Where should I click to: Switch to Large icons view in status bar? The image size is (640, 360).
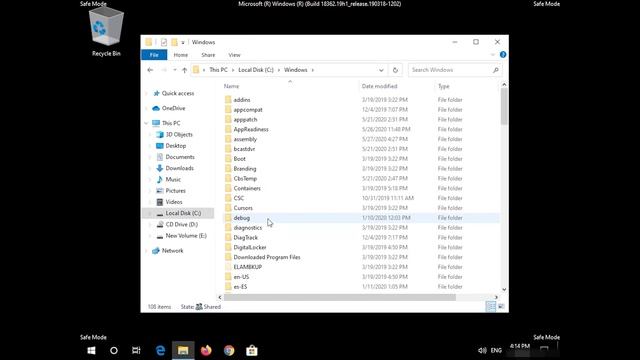pyautogui.click(x=501, y=307)
